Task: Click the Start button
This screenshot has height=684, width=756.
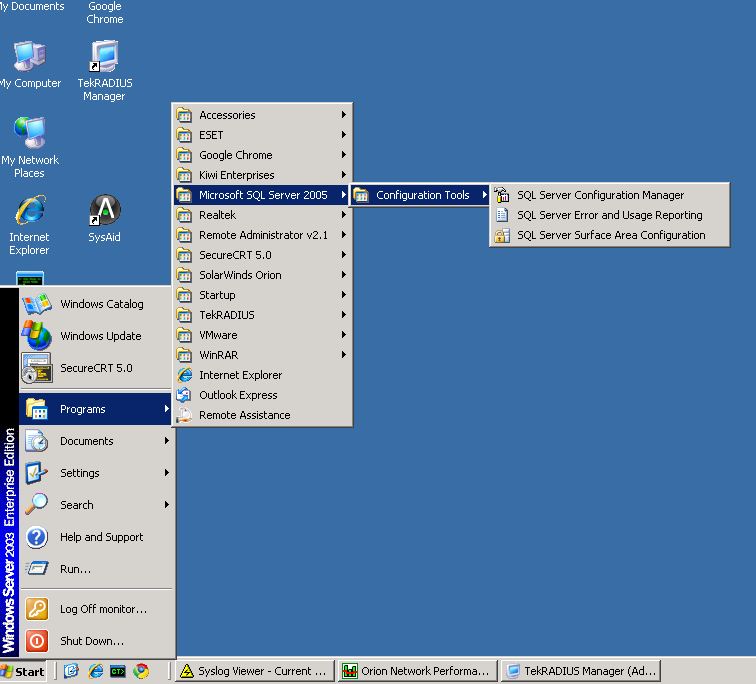Action: (x=24, y=671)
